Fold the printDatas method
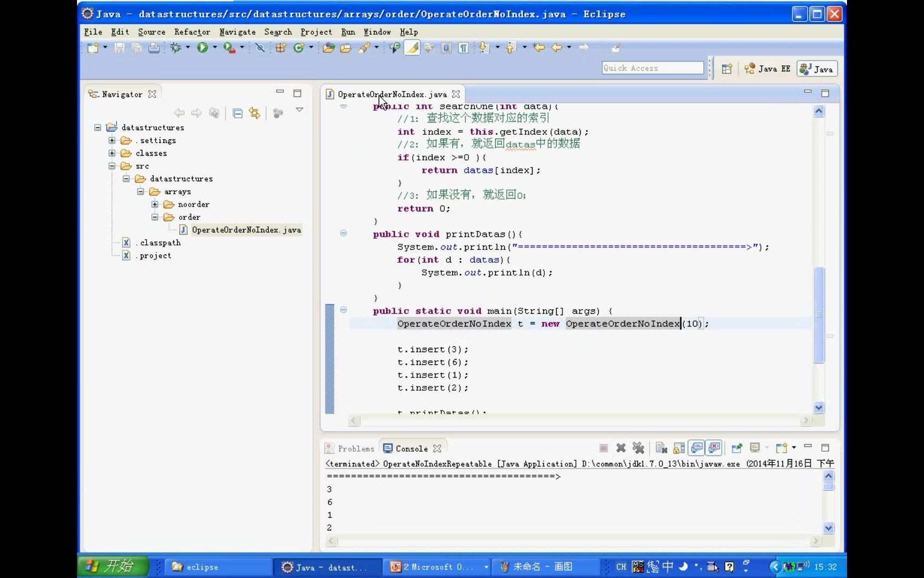The width and height of the screenshot is (924, 578). coord(343,233)
